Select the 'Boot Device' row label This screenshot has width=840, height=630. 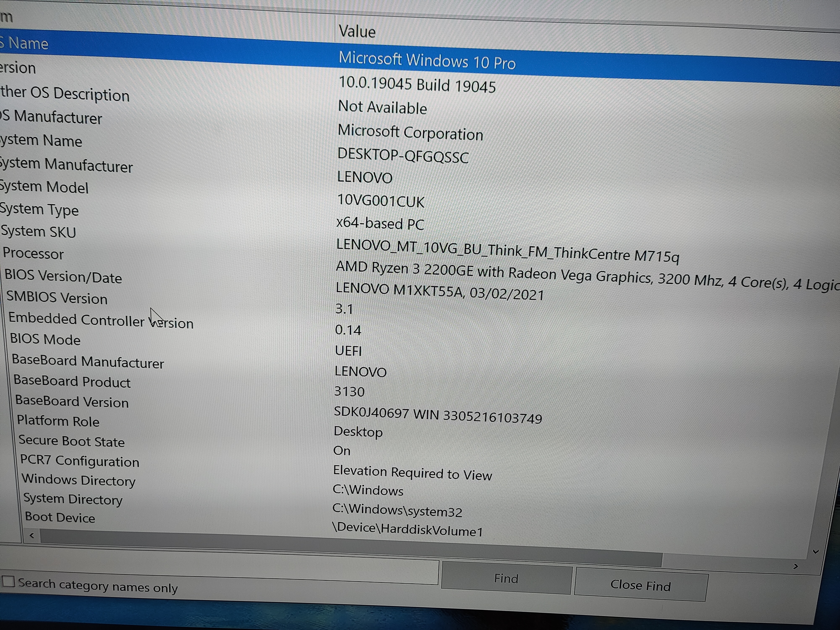point(60,517)
